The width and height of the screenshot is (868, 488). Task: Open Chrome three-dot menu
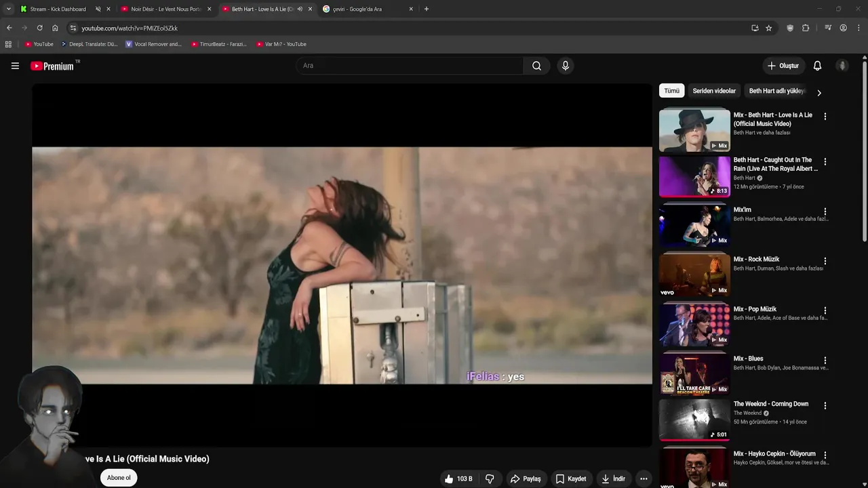pyautogui.click(x=859, y=28)
